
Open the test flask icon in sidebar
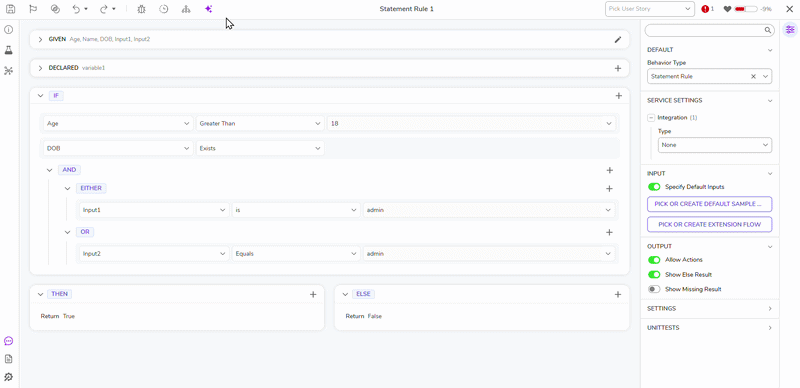point(8,50)
